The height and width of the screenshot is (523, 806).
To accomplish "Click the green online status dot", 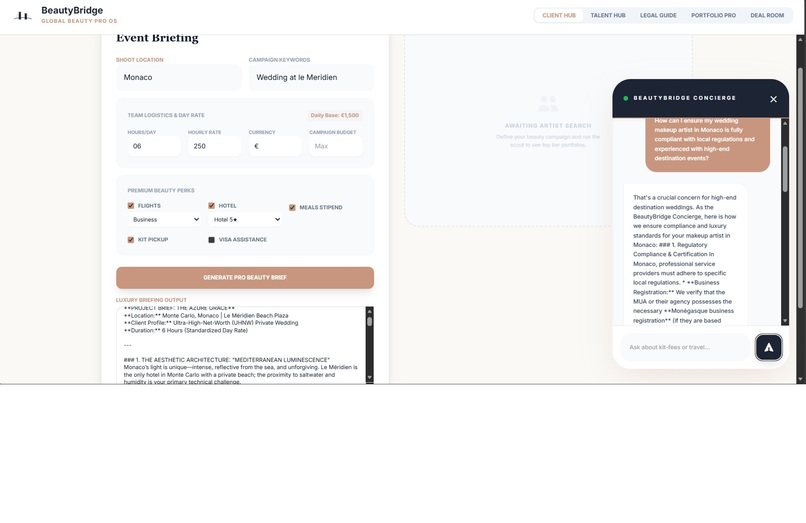I will [626, 98].
